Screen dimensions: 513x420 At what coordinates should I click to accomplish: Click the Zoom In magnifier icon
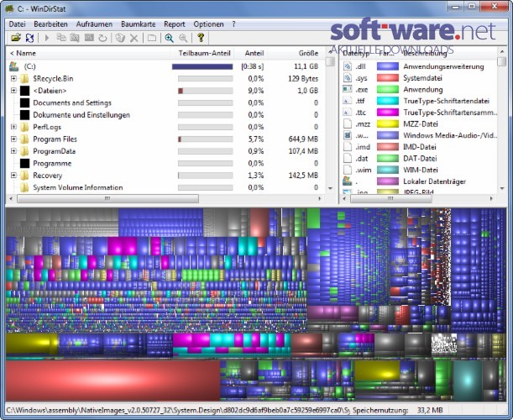tap(169, 38)
